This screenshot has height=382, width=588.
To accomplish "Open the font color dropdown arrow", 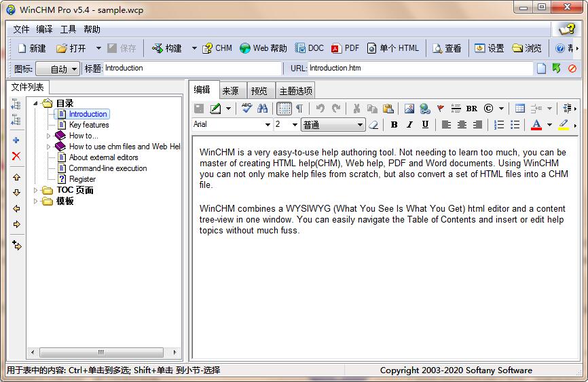I will click(549, 125).
